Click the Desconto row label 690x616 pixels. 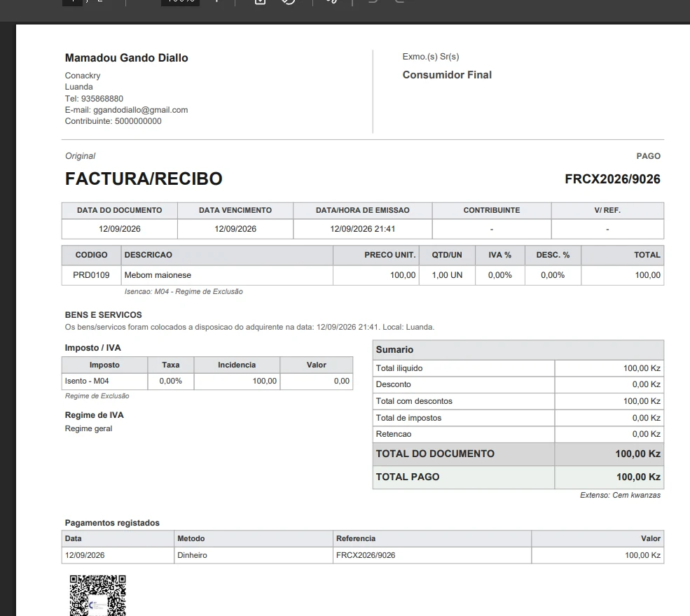coord(394,384)
